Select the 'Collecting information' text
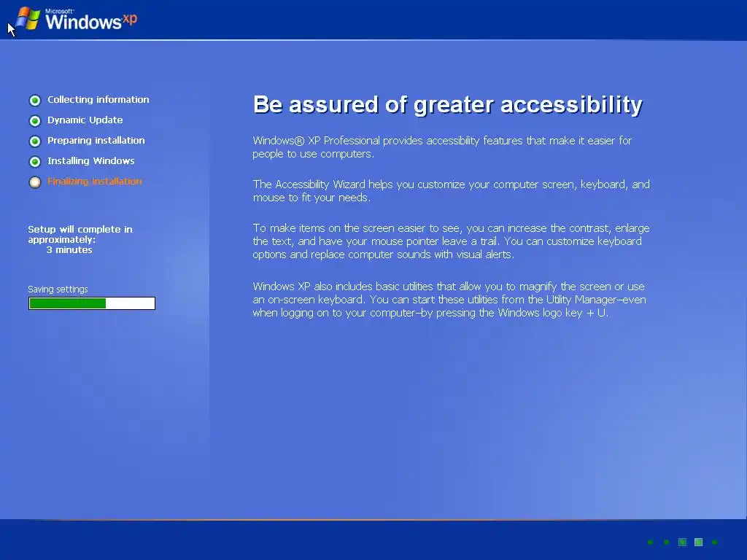This screenshot has height=560, width=747. click(x=98, y=99)
